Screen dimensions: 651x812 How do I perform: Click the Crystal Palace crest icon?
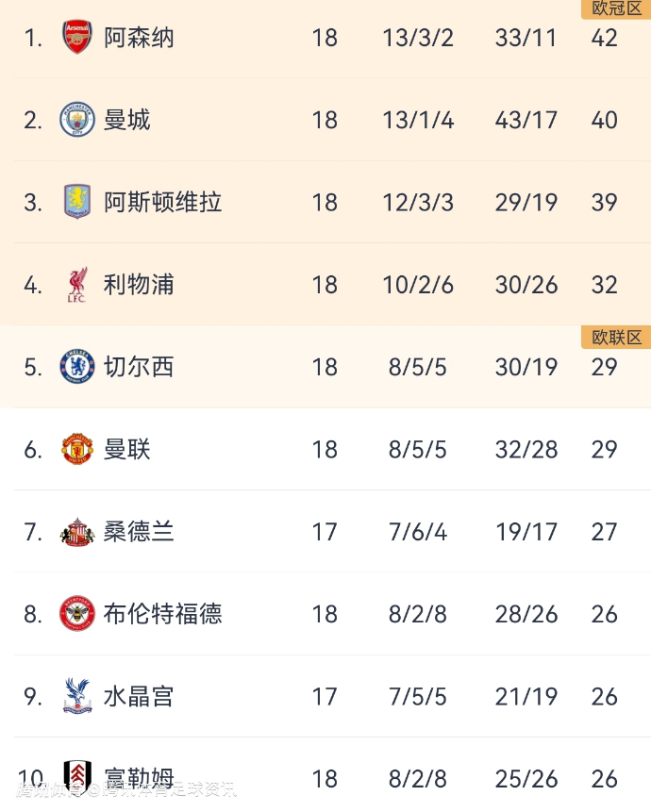(x=77, y=696)
